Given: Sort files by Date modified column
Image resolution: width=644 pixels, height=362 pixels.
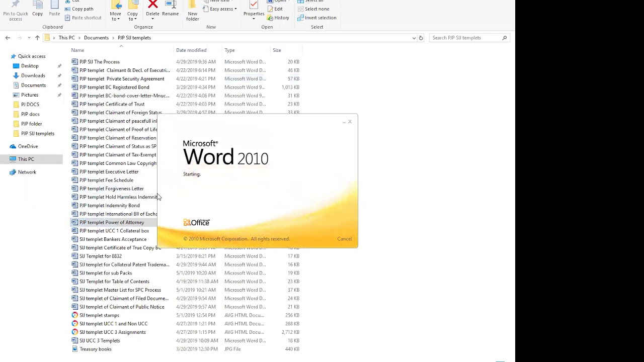Looking at the screenshot, I should click(191, 50).
